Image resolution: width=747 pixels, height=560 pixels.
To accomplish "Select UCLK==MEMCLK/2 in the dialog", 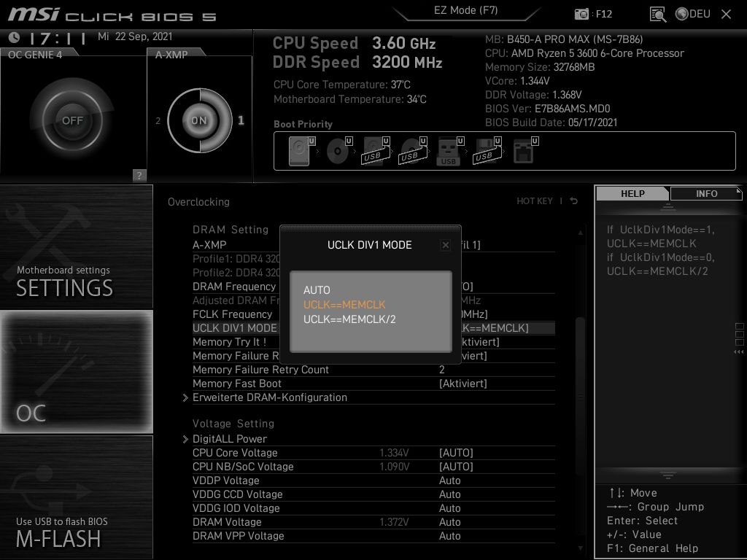I will tap(349, 319).
